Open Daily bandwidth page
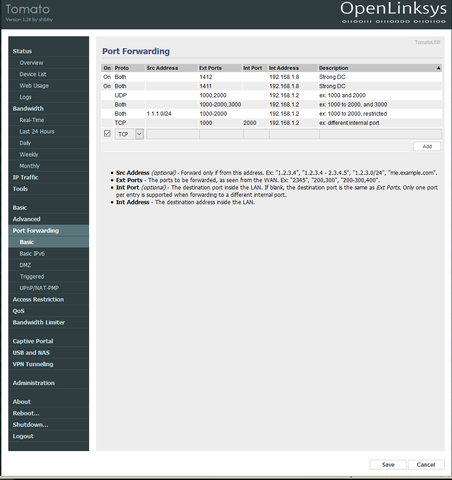The width and height of the screenshot is (452, 480). point(25,143)
